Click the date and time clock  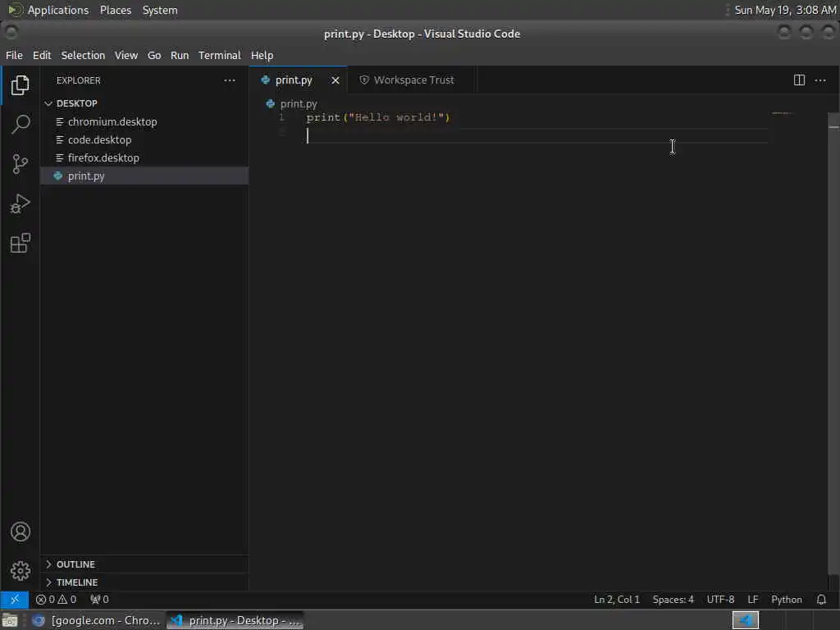point(785,10)
